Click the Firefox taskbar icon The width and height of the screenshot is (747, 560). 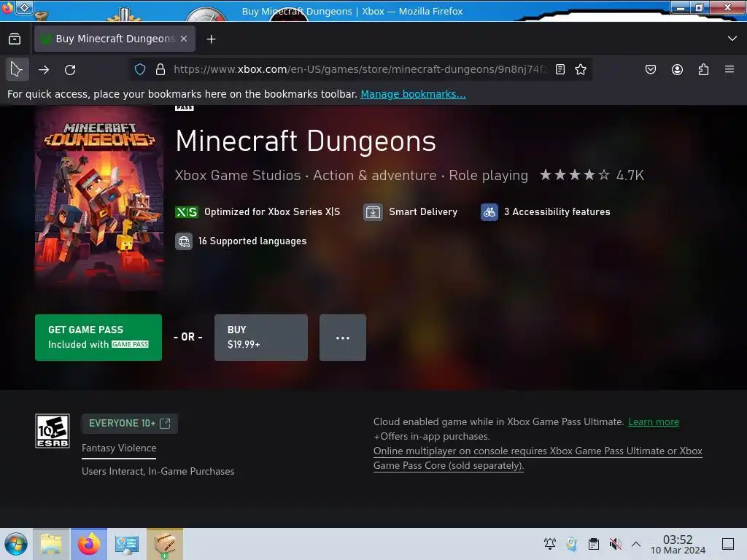pos(88,544)
